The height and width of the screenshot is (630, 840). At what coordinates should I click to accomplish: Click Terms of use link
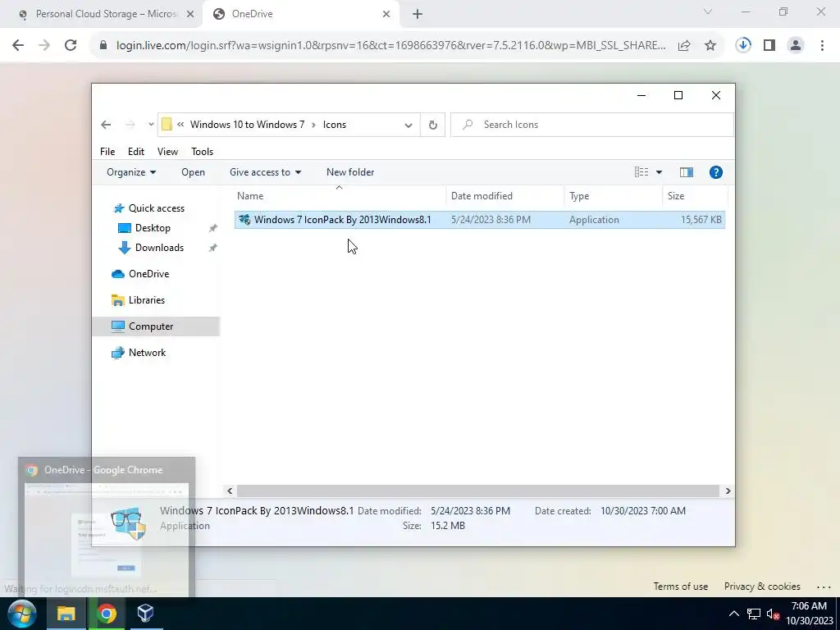coord(680,587)
